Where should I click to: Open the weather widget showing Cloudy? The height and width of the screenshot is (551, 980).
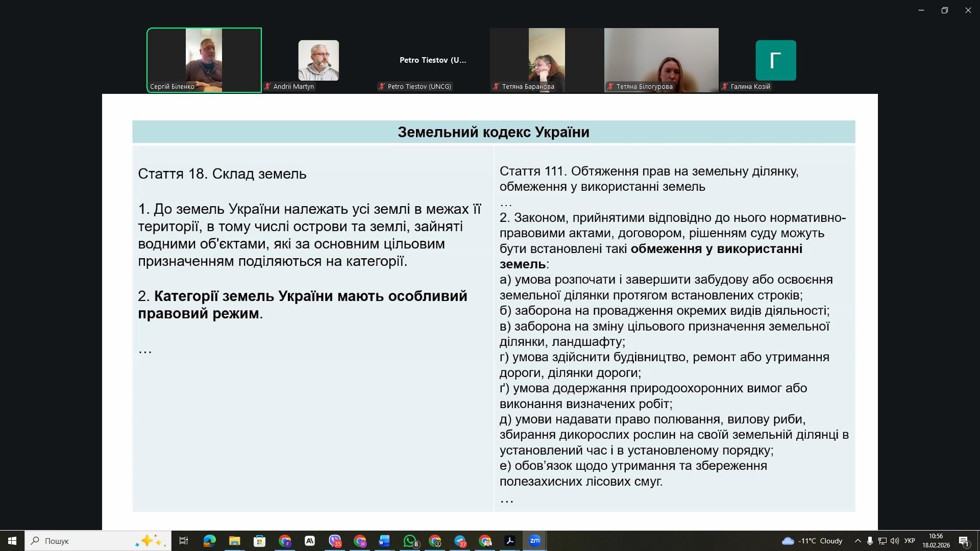pos(812,541)
